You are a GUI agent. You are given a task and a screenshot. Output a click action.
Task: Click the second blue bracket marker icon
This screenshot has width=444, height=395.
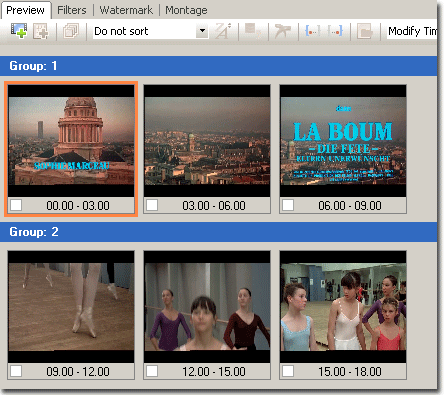(x=335, y=31)
